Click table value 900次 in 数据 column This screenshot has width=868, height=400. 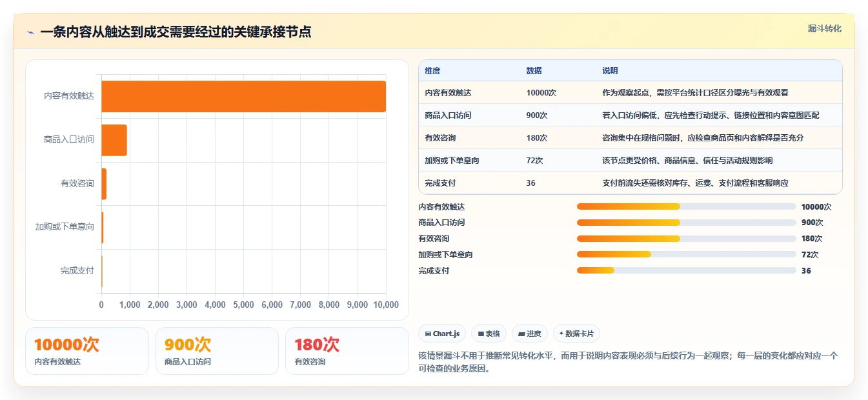pyautogui.click(x=537, y=115)
